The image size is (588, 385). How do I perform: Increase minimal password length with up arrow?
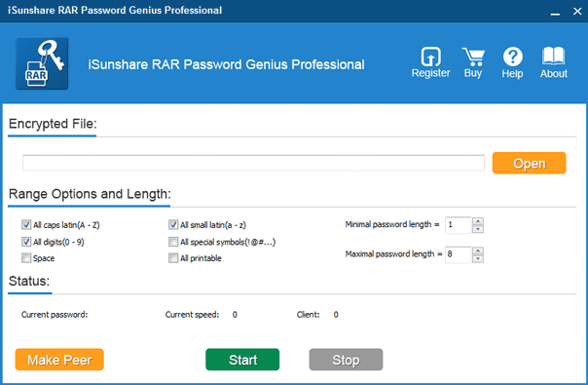click(x=478, y=221)
